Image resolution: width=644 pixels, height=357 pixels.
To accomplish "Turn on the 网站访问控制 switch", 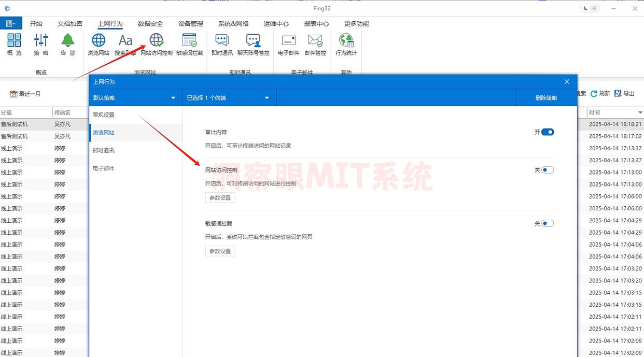I will point(548,170).
